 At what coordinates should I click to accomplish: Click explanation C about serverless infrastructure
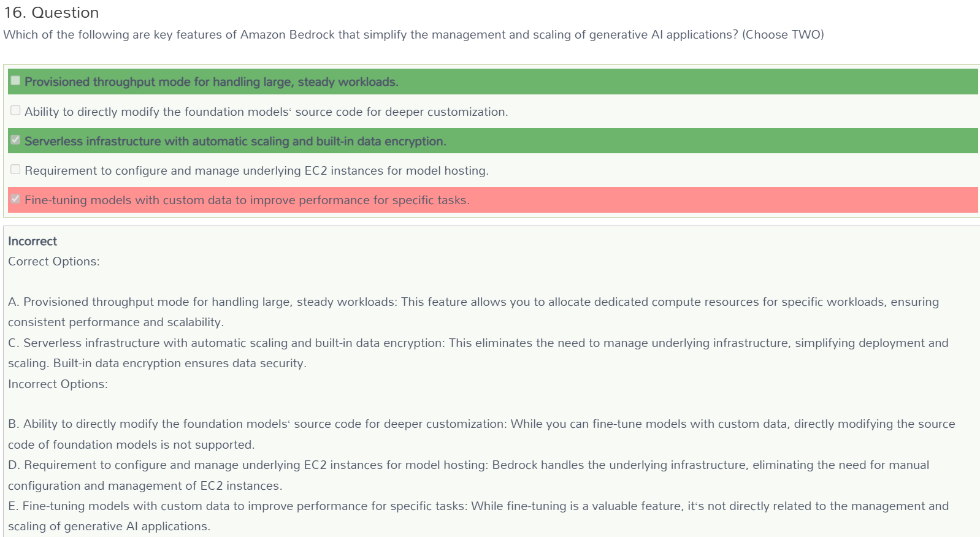[x=478, y=353]
